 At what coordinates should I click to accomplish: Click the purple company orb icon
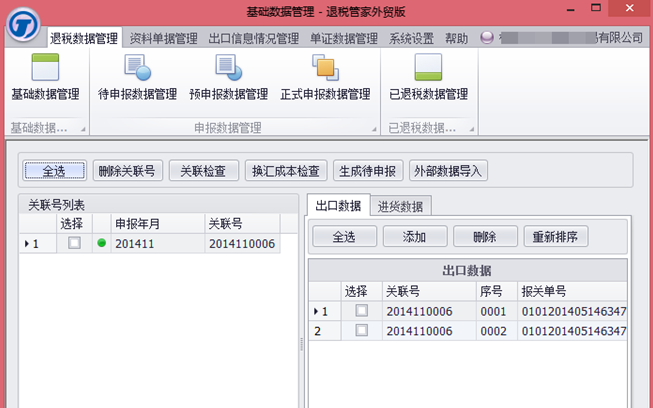click(486, 38)
